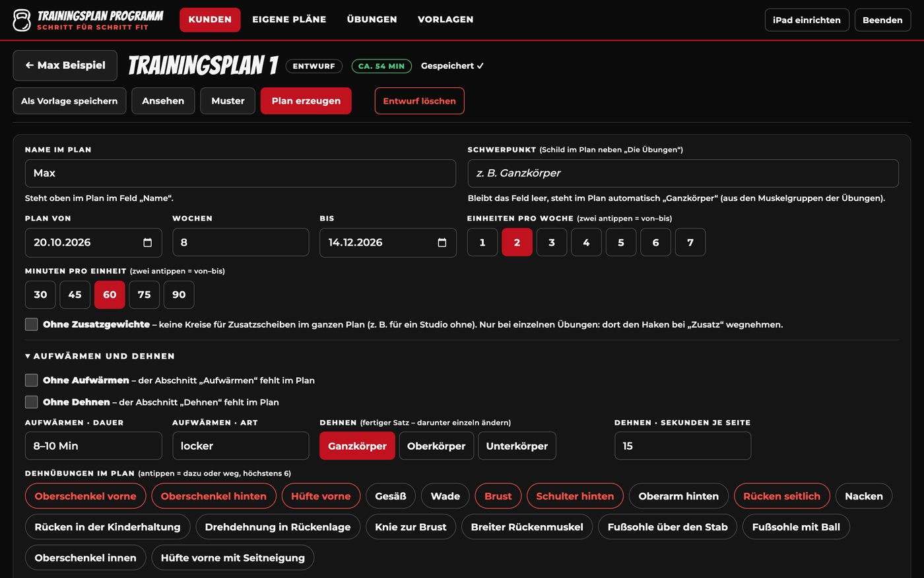The height and width of the screenshot is (578, 924).
Task: Add the Nacken stretch chip
Action: coord(864,496)
